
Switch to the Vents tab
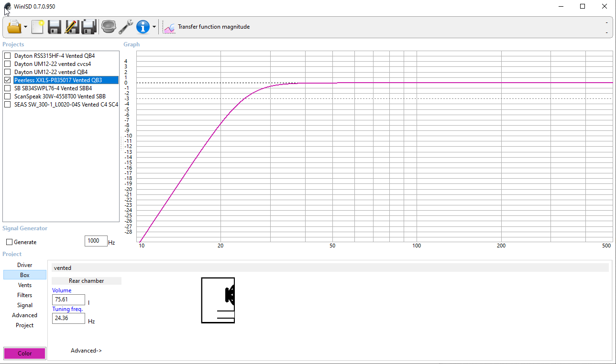click(25, 285)
